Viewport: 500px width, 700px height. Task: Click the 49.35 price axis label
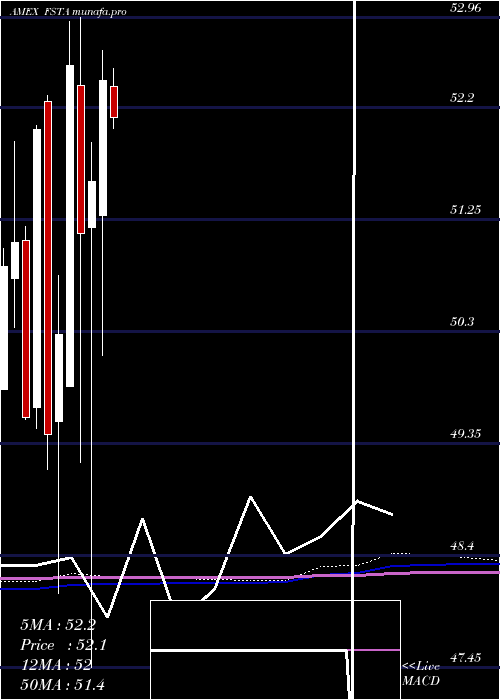[x=466, y=433]
